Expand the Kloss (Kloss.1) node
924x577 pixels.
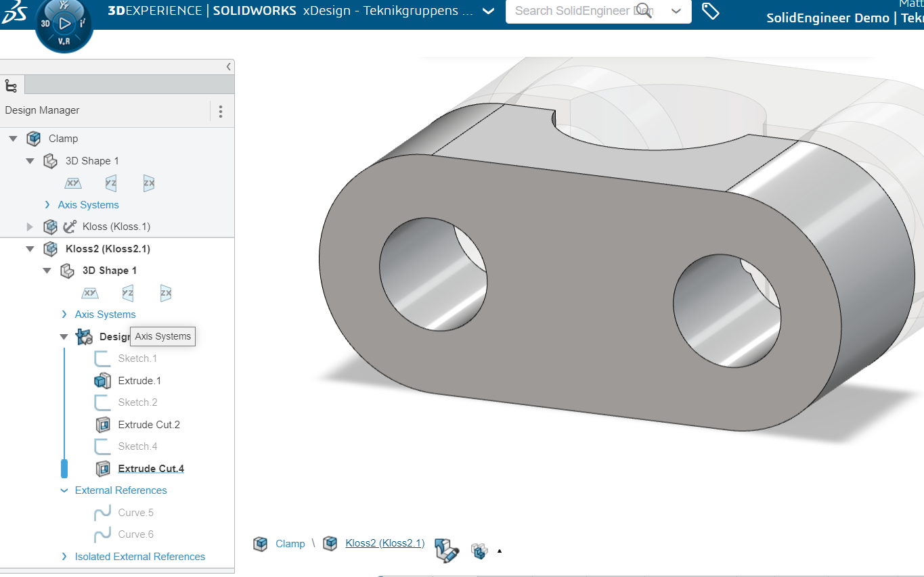[x=30, y=227]
